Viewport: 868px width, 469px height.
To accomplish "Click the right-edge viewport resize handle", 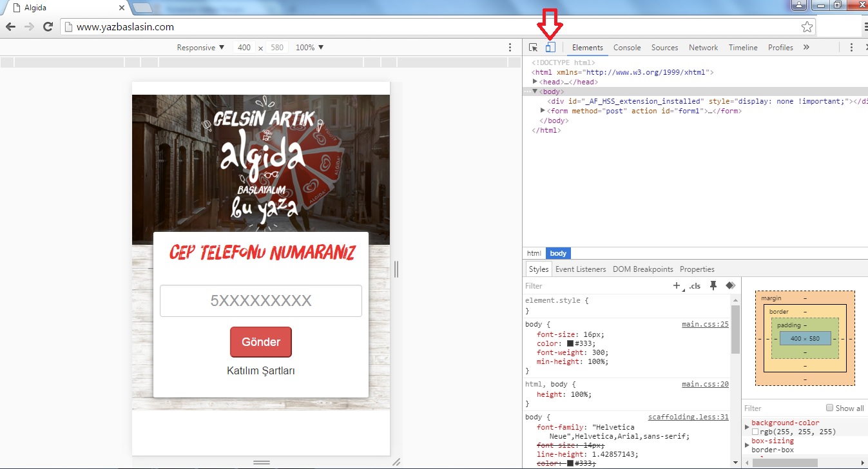I will point(396,269).
